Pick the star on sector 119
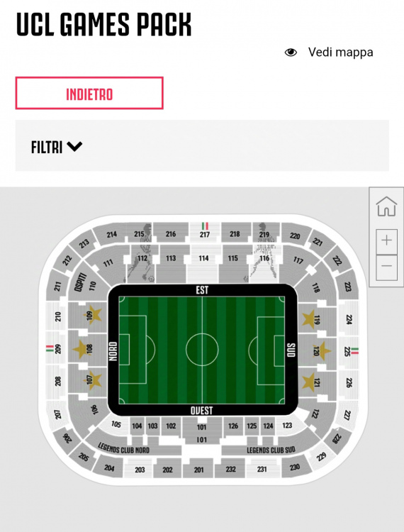 click(x=308, y=319)
